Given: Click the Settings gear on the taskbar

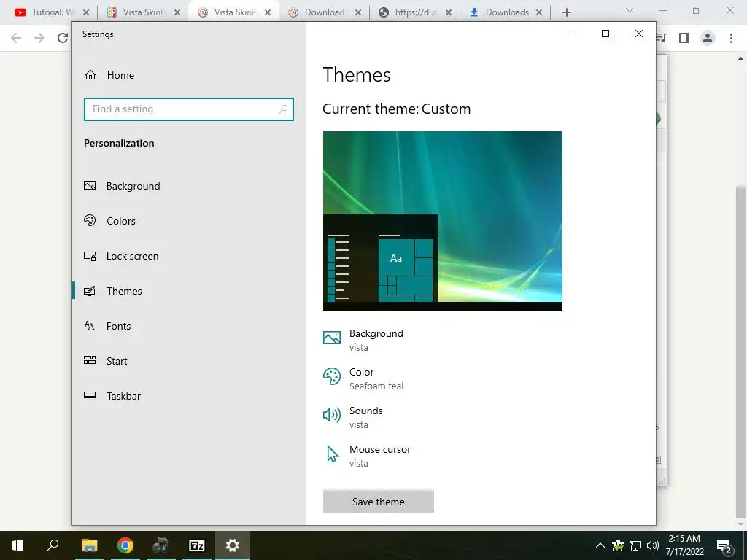Looking at the screenshot, I should click(233, 545).
